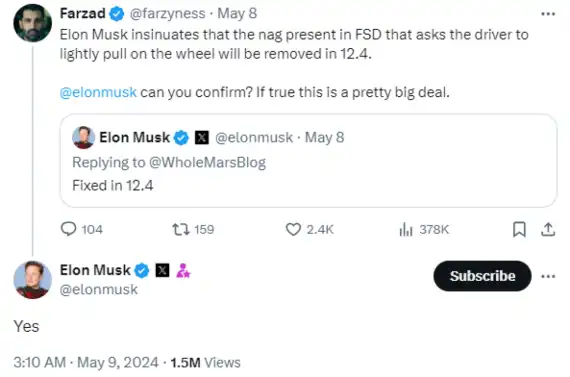Screen dimensions: 570x377
Task: Like Farzad's tweet with heart icon
Action: pos(293,229)
